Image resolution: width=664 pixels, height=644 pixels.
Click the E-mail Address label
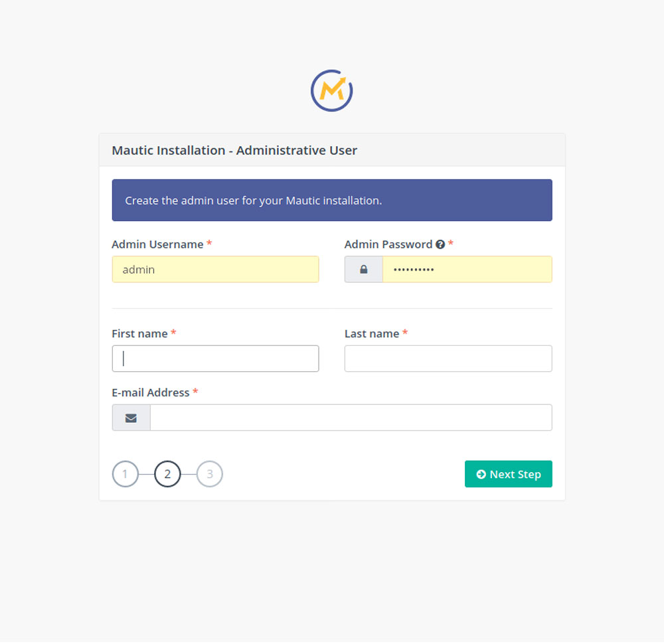(x=151, y=392)
